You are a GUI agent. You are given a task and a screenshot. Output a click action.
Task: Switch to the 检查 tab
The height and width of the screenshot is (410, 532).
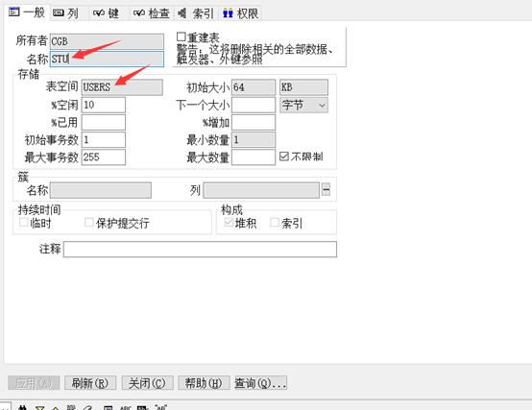[x=152, y=13]
